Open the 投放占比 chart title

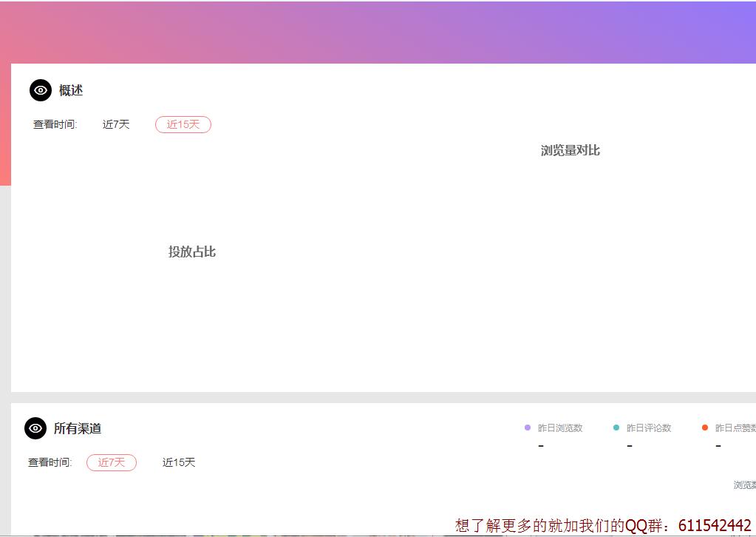pyautogui.click(x=191, y=251)
